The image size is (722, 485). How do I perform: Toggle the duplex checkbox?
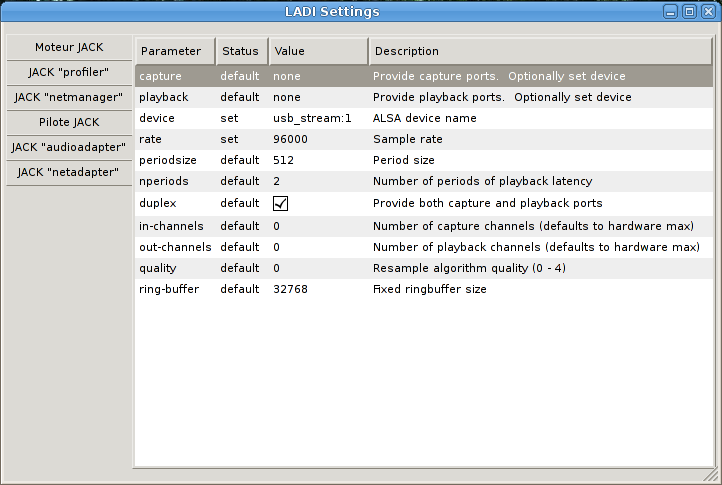click(281, 203)
